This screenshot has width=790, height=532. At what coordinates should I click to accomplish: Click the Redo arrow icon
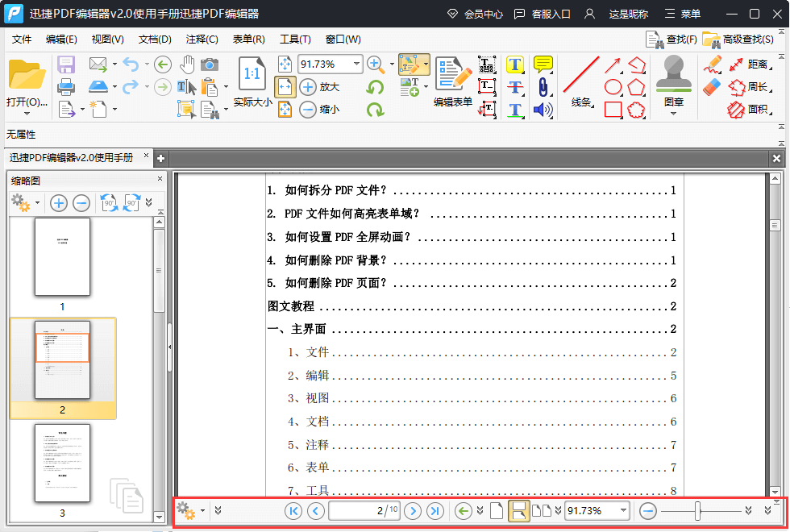[131, 87]
